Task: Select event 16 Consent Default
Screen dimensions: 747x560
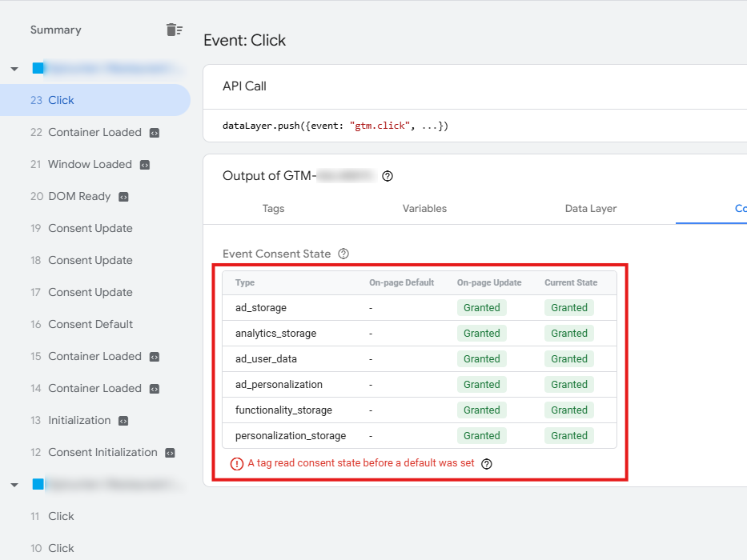Action: 90,324
